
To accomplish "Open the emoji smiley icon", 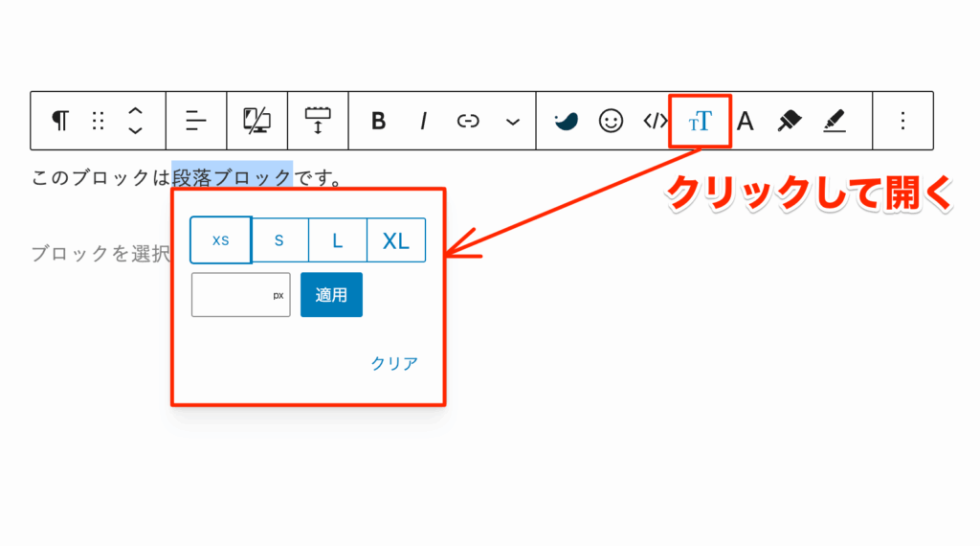I will point(611,121).
